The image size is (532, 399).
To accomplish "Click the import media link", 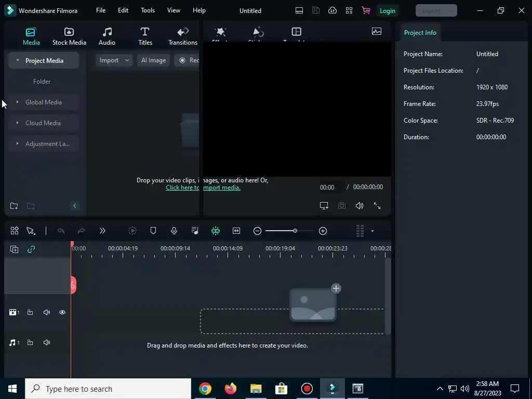I will (x=203, y=188).
